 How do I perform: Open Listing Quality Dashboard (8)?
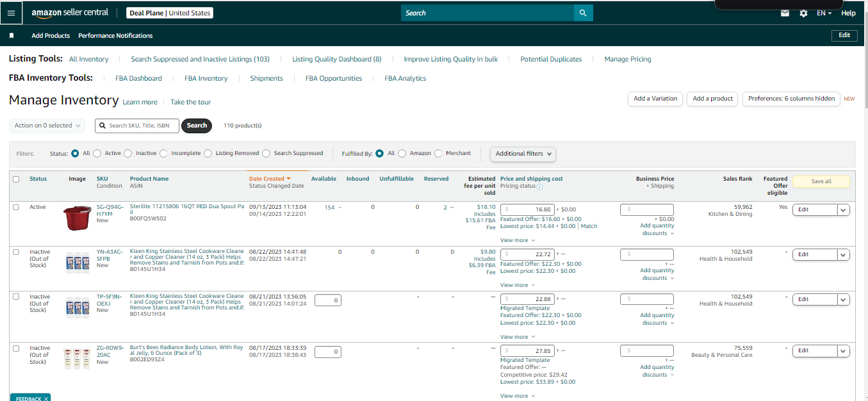click(337, 59)
